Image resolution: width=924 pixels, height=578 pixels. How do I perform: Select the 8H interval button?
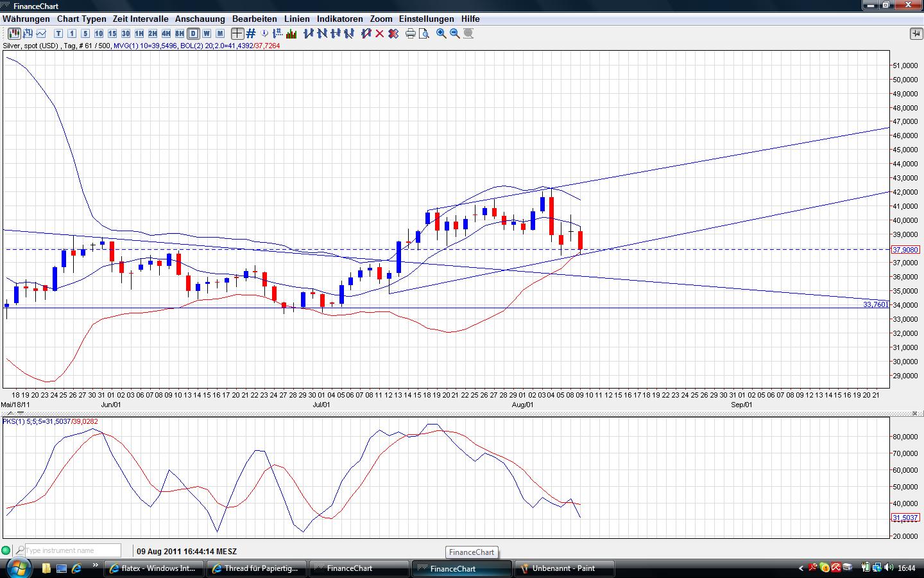pos(180,33)
